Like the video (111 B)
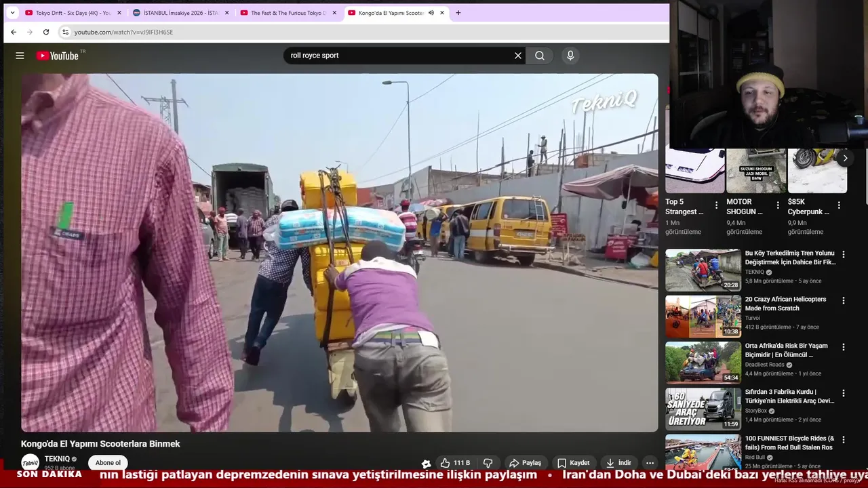Image resolution: width=868 pixels, height=488 pixels. pos(455,463)
